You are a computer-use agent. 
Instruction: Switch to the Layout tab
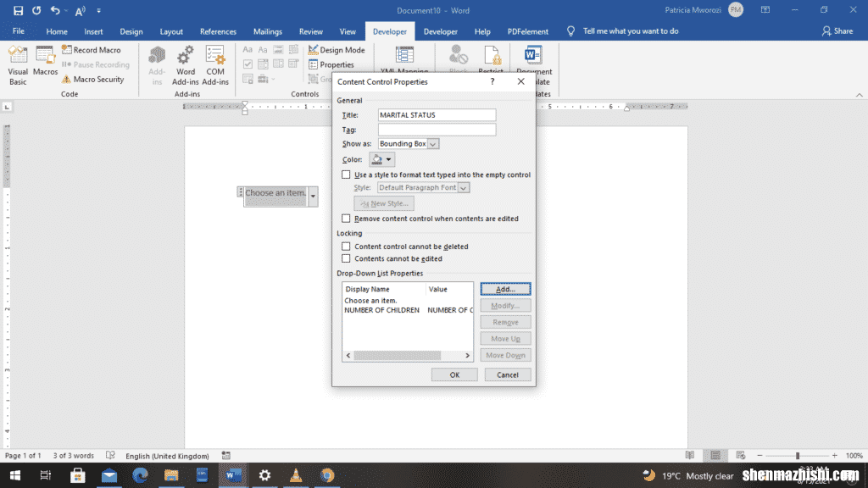point(171,31)
